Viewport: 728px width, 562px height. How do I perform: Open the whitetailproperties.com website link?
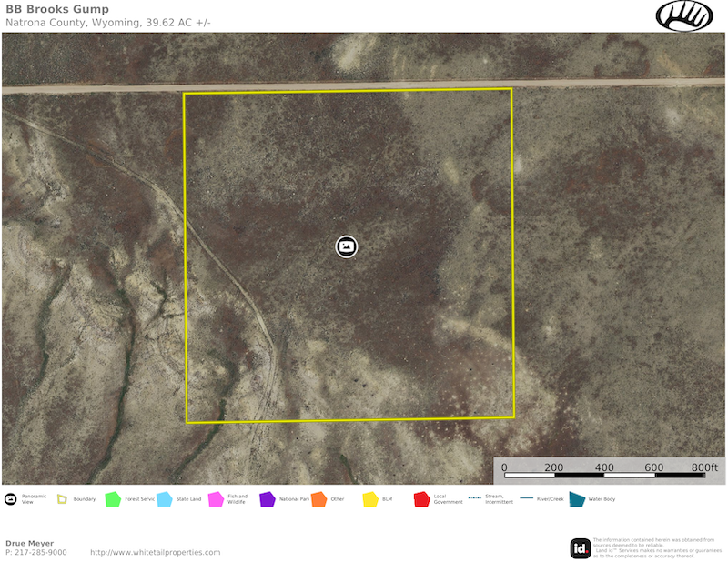pos(155,552)
